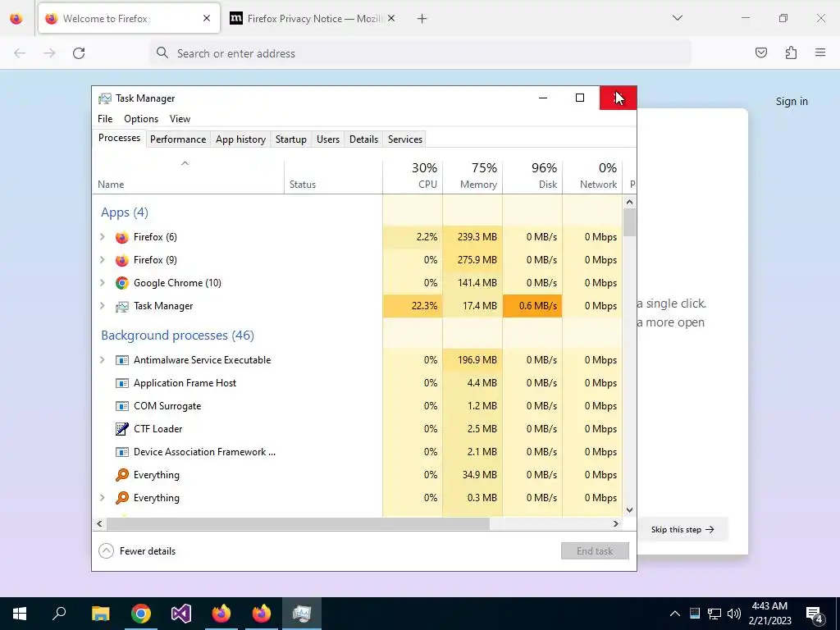The image size is (840, 630).
Task: Focus the Firefox search or address field
Action: (421, 53)
